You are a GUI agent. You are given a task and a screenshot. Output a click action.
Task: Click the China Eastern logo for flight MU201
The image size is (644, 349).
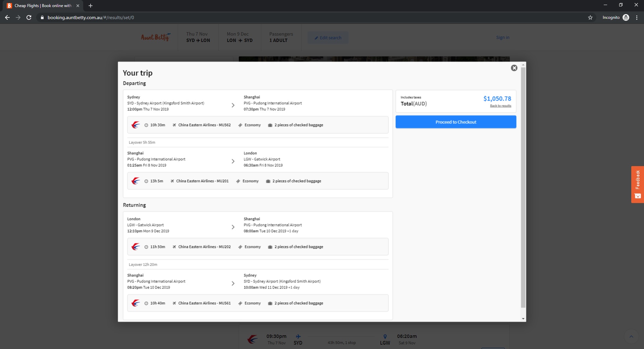pos(136,181)
